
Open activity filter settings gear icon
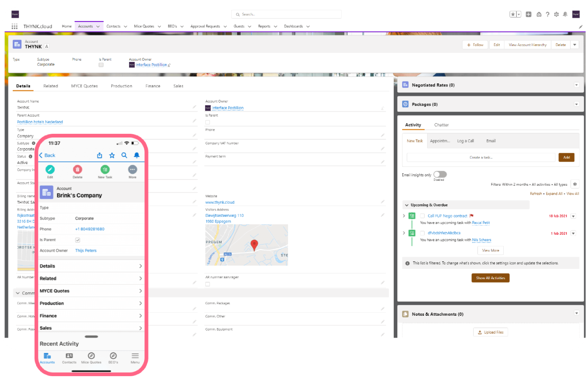(575, 184)
